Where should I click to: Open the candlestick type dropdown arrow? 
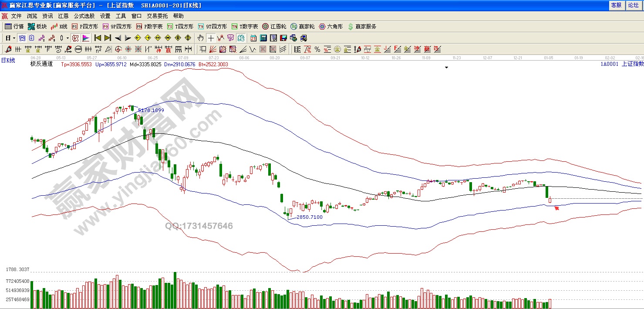click(67, 38)
